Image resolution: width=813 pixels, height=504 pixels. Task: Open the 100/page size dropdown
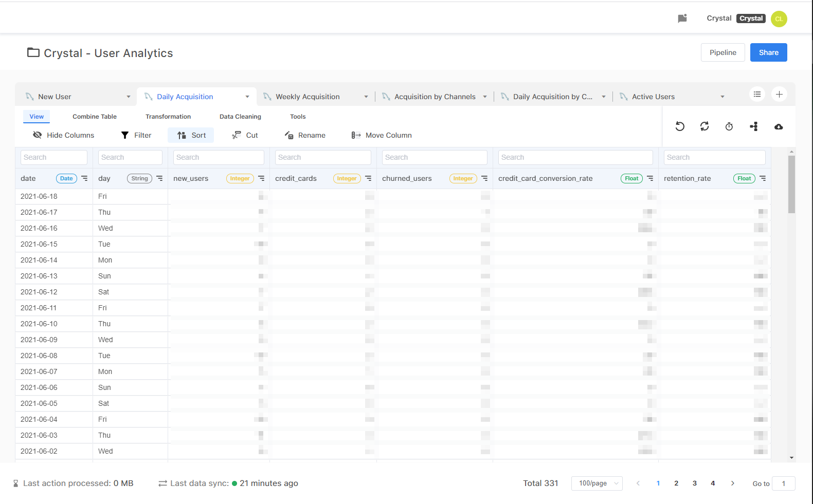coord(597,483)
